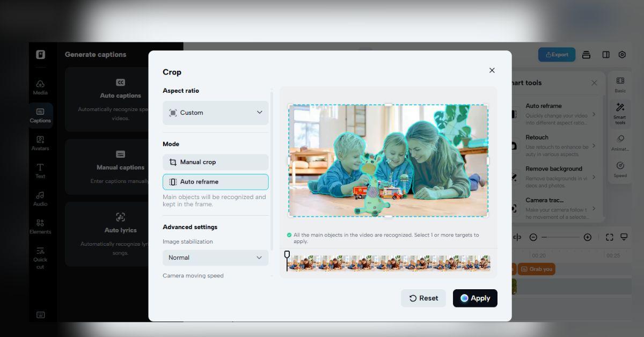Switch to the Smart tools tab
The height and width of the screenshot is (337, 644).
620,113
